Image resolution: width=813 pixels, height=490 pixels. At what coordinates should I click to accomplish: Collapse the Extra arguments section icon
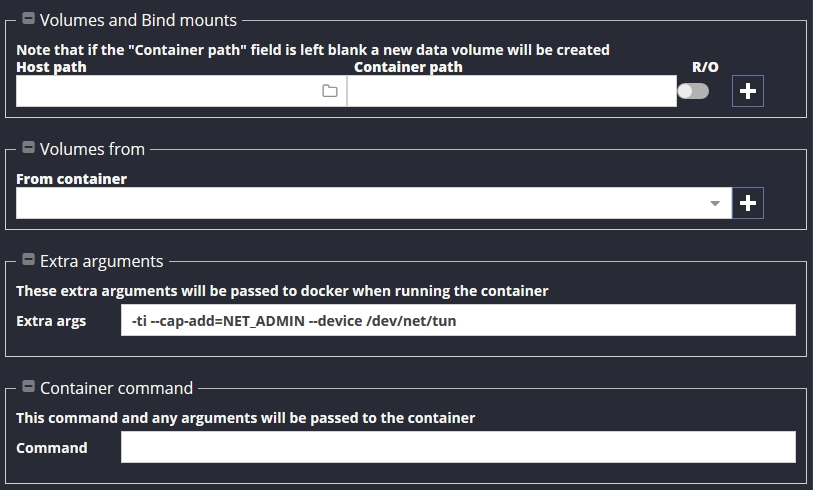click(29, 260)
